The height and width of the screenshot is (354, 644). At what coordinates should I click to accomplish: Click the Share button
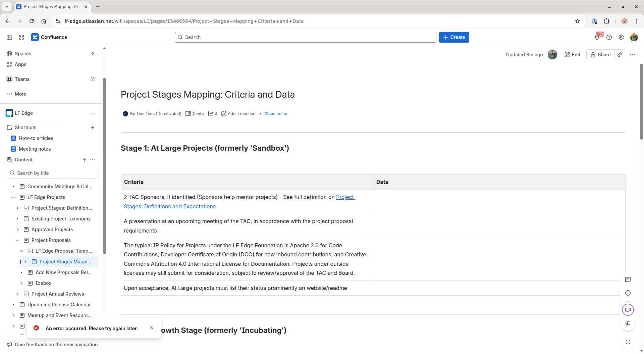click(x=600, y=55)
